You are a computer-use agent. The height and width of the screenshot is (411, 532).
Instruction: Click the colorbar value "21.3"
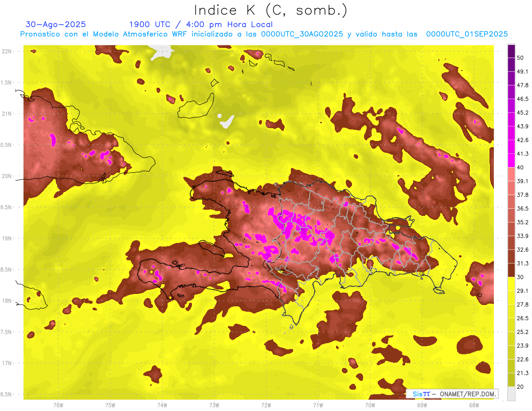[x=523, y=373]
